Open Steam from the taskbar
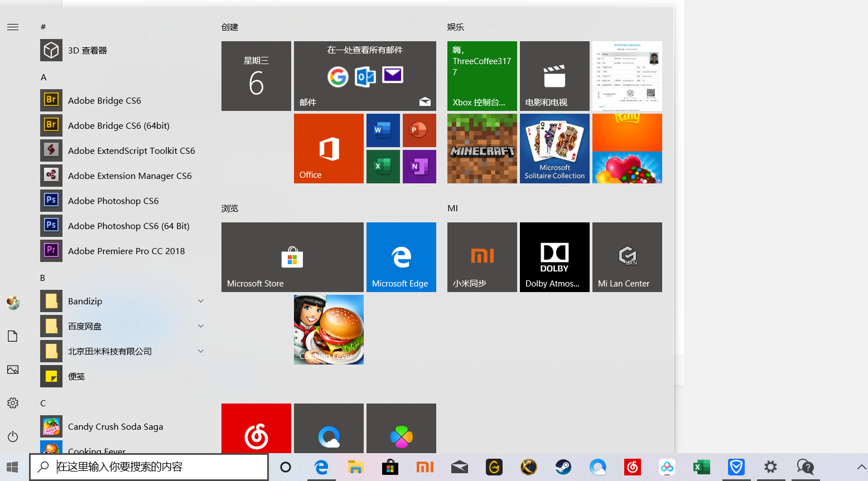The image size is (868, 481). coord(563,467)
